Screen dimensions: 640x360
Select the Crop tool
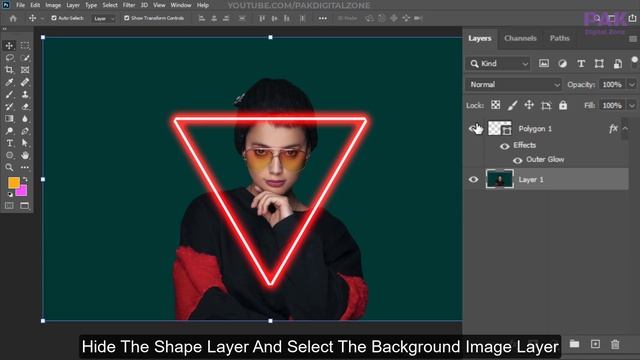[x=9, y=70]
